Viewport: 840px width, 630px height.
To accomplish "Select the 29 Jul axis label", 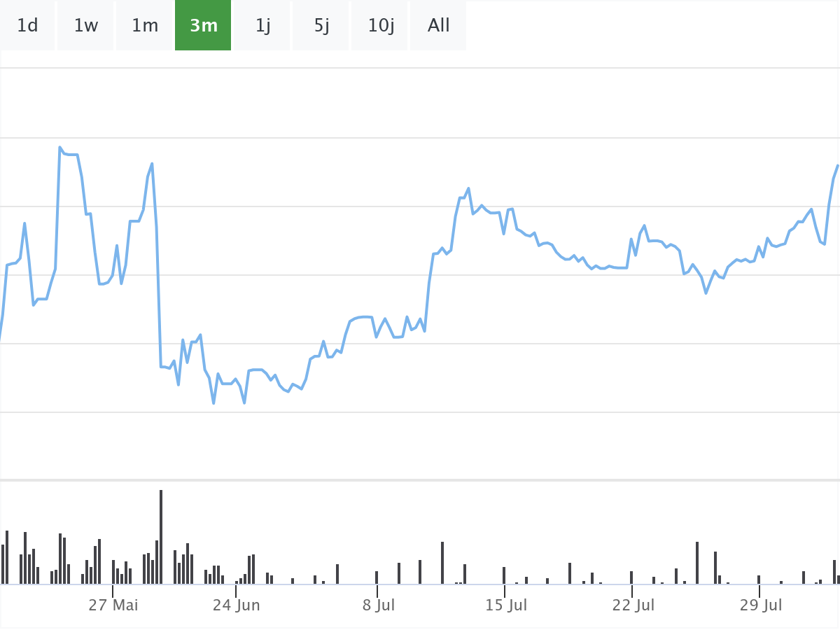I will pos(760,605).
